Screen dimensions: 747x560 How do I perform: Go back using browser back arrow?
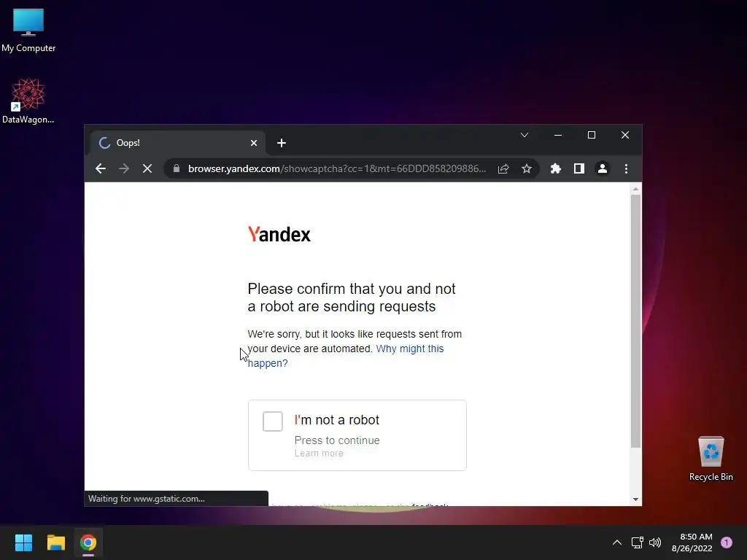(101, 168)
